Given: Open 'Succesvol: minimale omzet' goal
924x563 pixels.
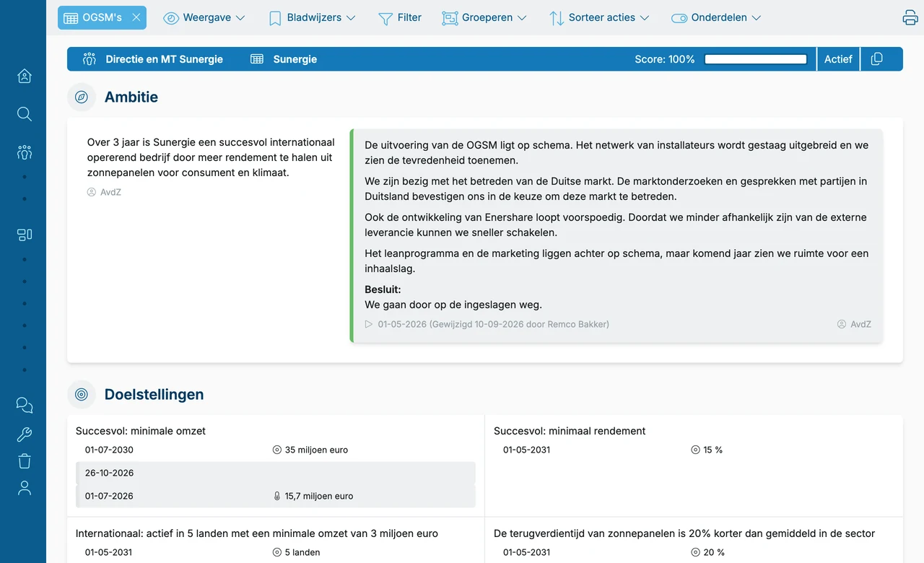Looking at the screenshot, I should [x=141, y=431].
